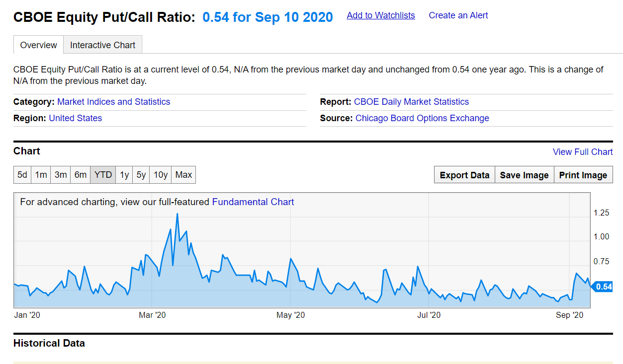Select the 5d chart range
Viewport: 623px width, 364px height.
point(22,175)
